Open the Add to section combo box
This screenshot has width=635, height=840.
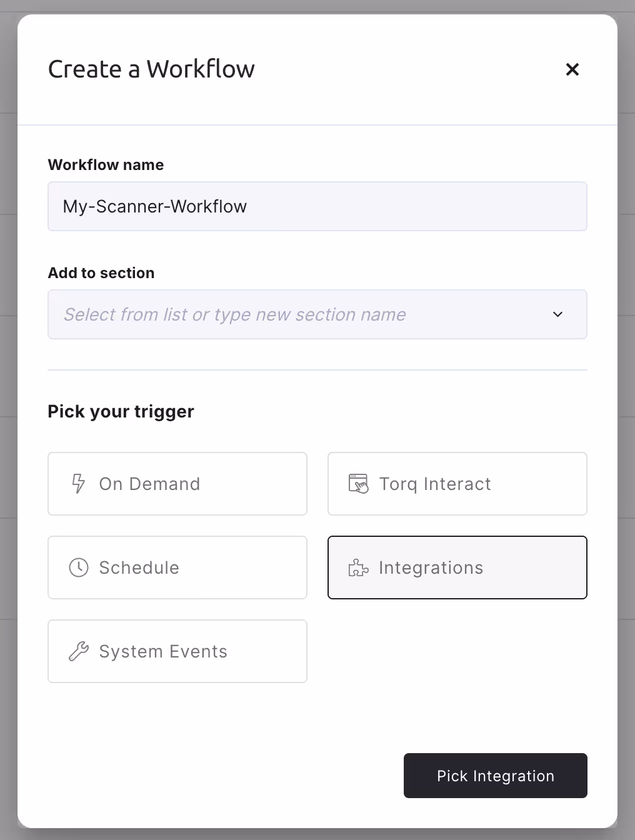(x=300, y=314)
